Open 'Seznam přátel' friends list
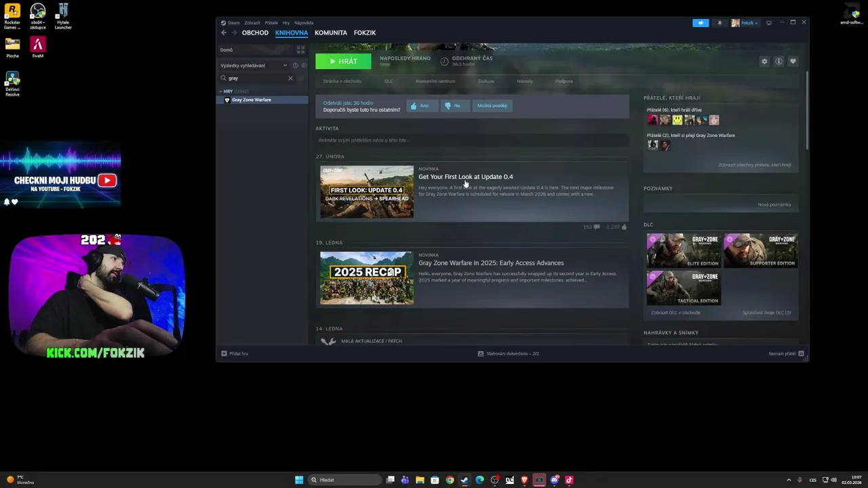This screenshot has height=488, width=868. 786,354
